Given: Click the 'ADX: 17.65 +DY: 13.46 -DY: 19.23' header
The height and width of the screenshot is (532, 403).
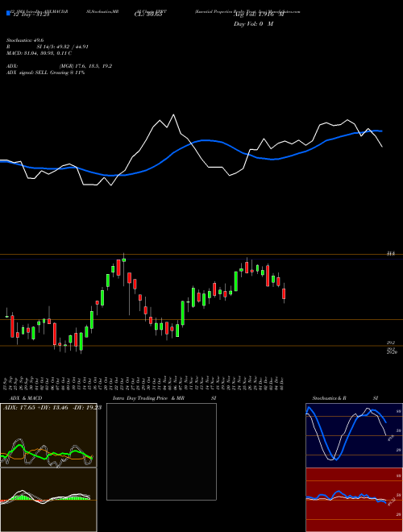Looking at the screenshot, I should (x=52, y=408).
